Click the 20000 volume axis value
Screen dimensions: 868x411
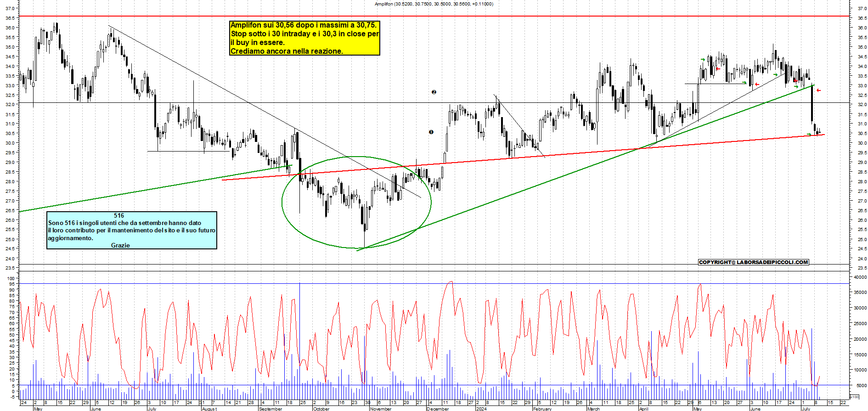click(x=860, y=339)
